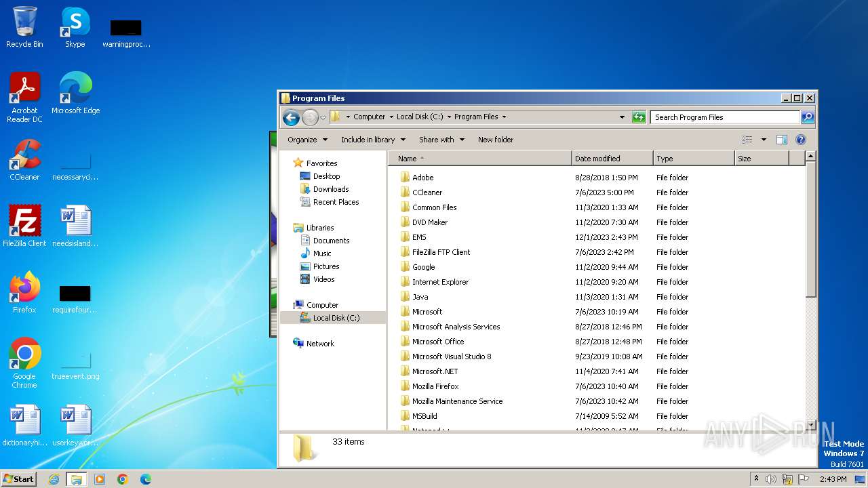Select the Internet Explorer folder
Viewport: 868px width, 488px height.
(x=440, y=282)
